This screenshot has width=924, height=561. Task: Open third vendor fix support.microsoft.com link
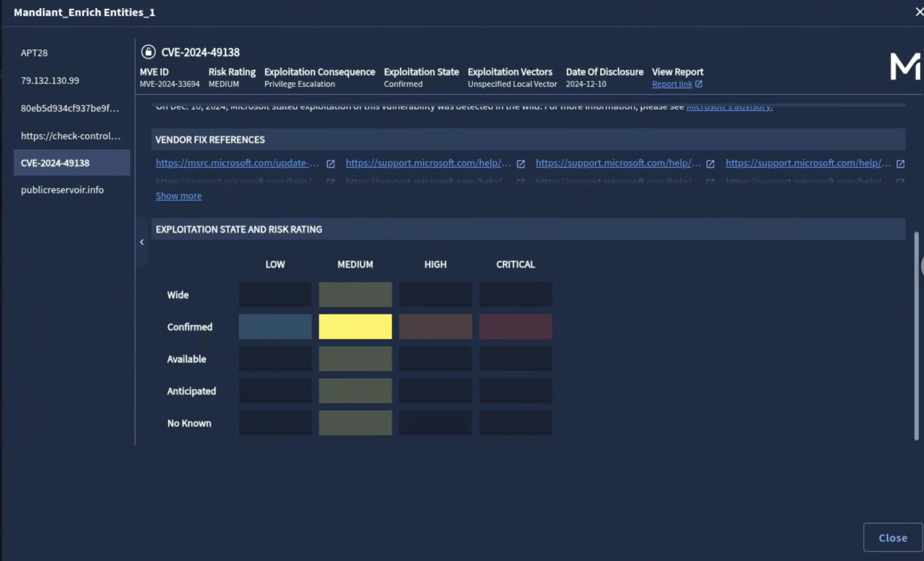click(x=618, y=163)
